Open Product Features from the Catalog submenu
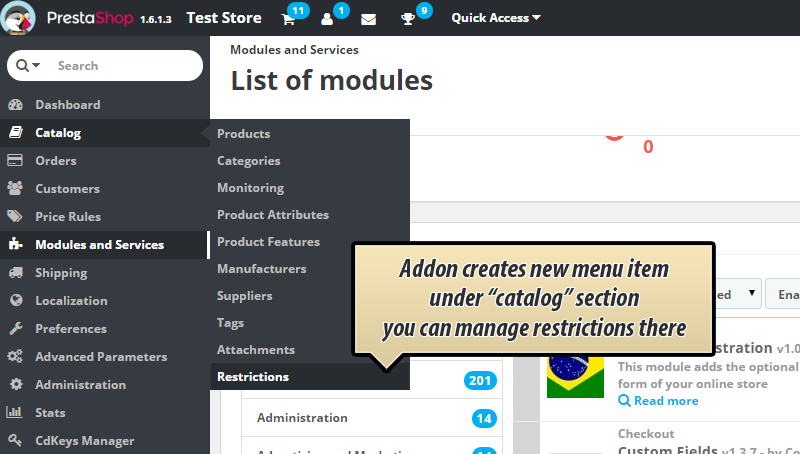The width and height of the screenshot is (800, 454). click(x=268, y=242)
